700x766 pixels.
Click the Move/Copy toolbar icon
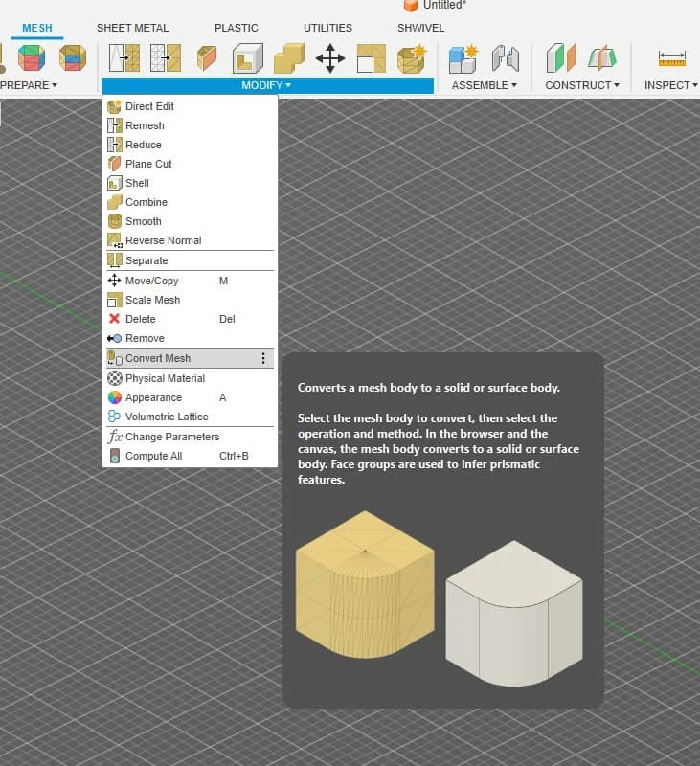[x=330, y=58]
